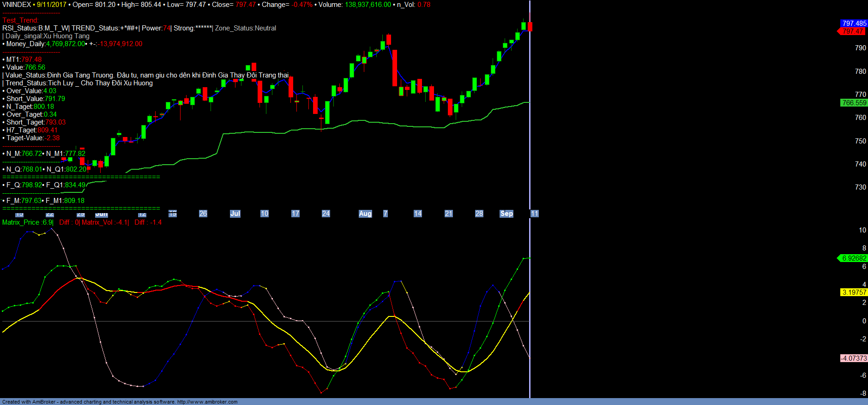Click the Zone_Status:Neutral text
The height and width of the screenshot is (405, 868).
tap(246, 28)
